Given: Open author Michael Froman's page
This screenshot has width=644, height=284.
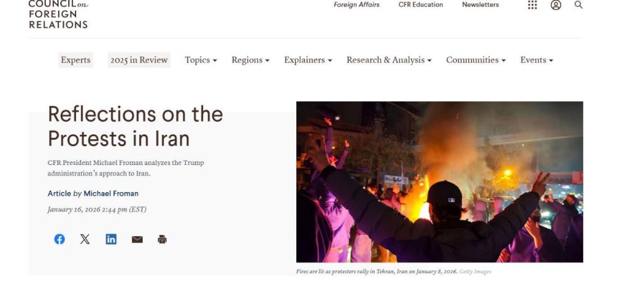Looking at the screenshot, I should click(111, 193).
